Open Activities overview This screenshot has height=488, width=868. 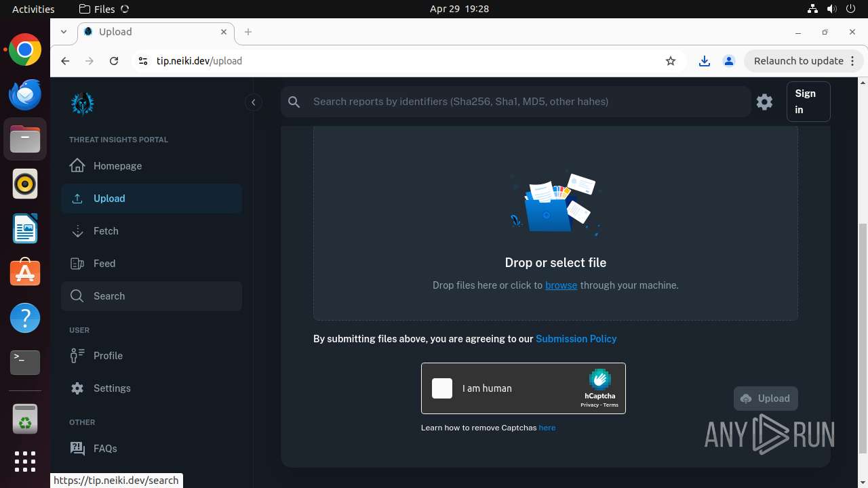click(33, 9)
